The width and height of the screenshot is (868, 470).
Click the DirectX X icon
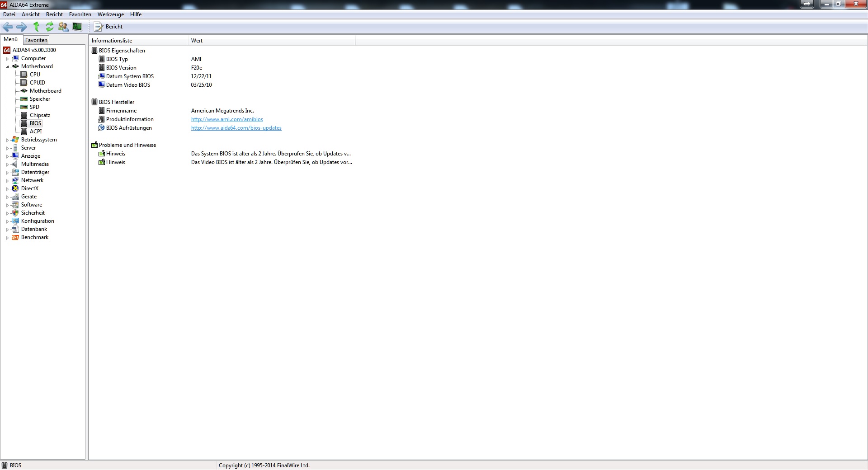pos(15,188)
